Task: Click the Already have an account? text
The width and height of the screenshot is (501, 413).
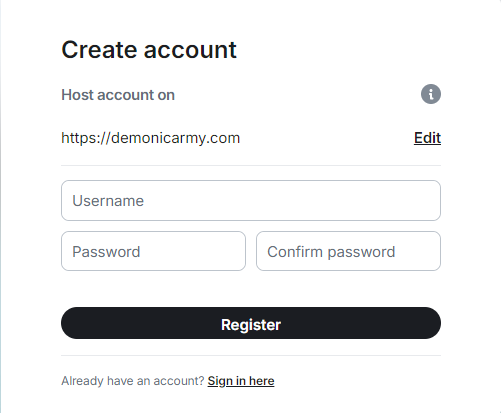Action: (133, 381)
